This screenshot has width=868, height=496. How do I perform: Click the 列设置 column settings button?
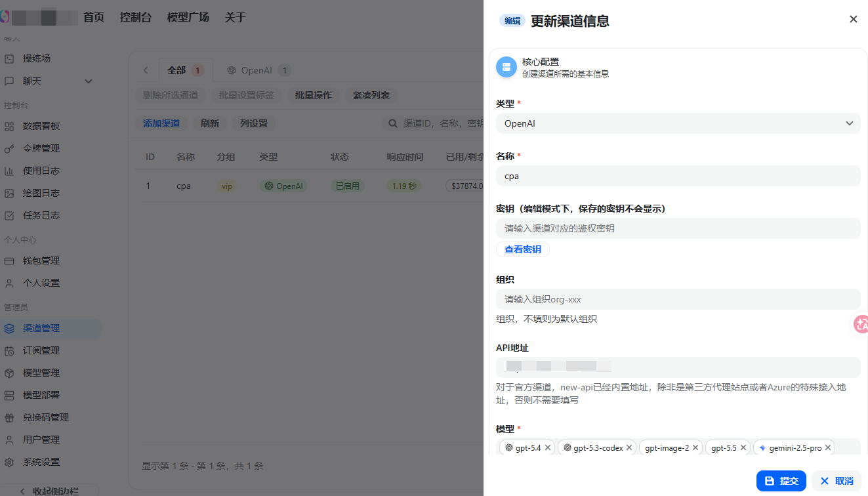click(254, 123)
